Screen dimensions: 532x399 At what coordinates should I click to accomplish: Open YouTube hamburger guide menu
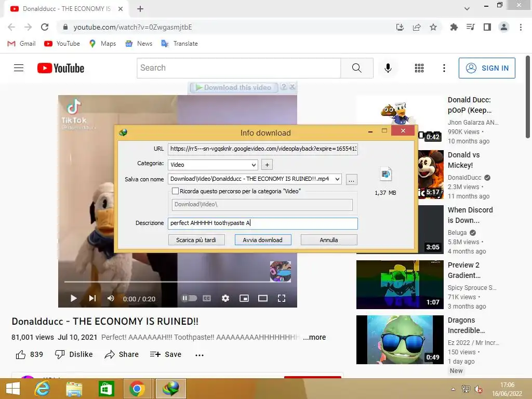point(19,68)
